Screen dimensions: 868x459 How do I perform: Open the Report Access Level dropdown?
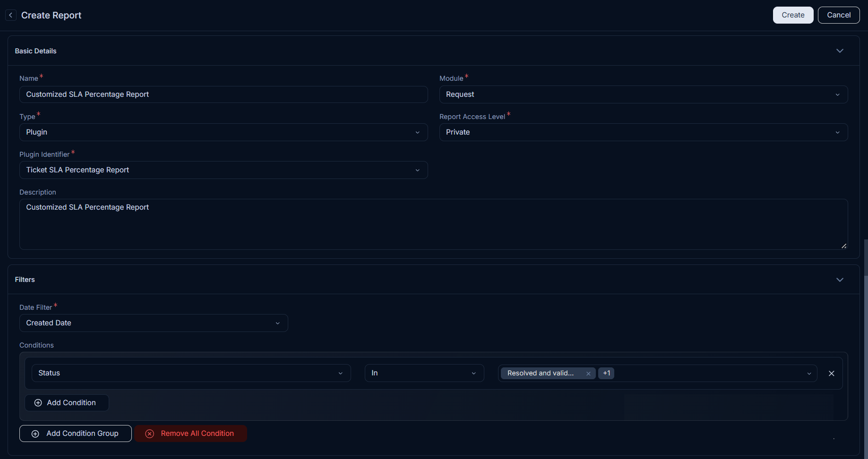pyautogui.click(x=644, y=132)
